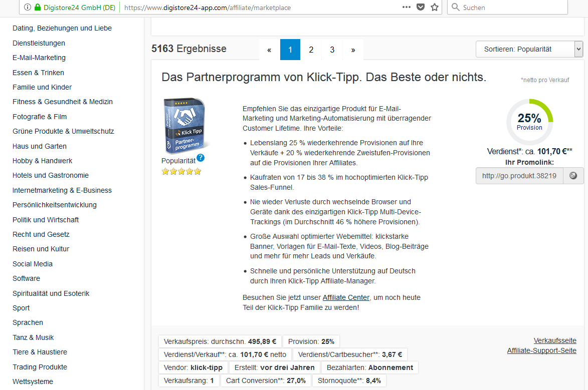Click the Popularität help question mark icon
The height and width of the screenshot is (390, 588).
(x=201, y=158)
